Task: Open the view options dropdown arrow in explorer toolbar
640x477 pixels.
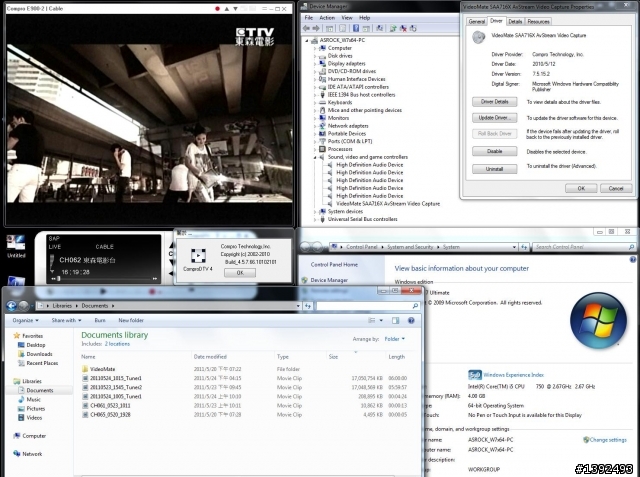Action: click(381, 320)
